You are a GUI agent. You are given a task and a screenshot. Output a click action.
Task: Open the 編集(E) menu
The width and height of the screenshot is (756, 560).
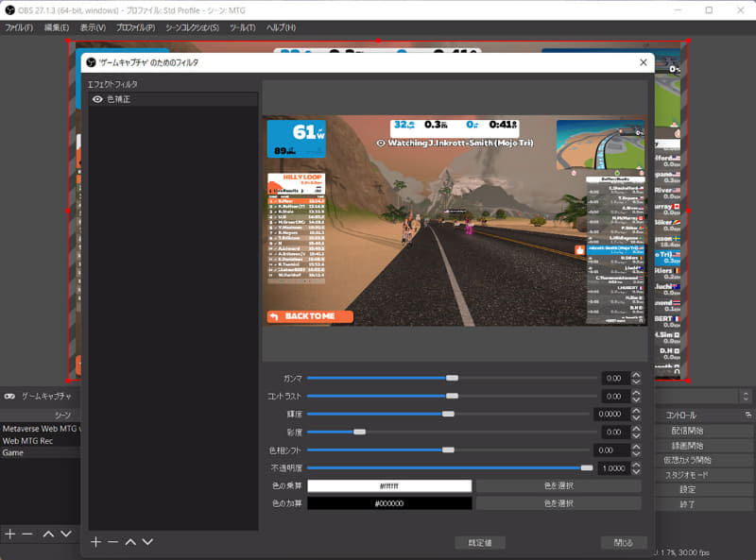tap(57, 27)
